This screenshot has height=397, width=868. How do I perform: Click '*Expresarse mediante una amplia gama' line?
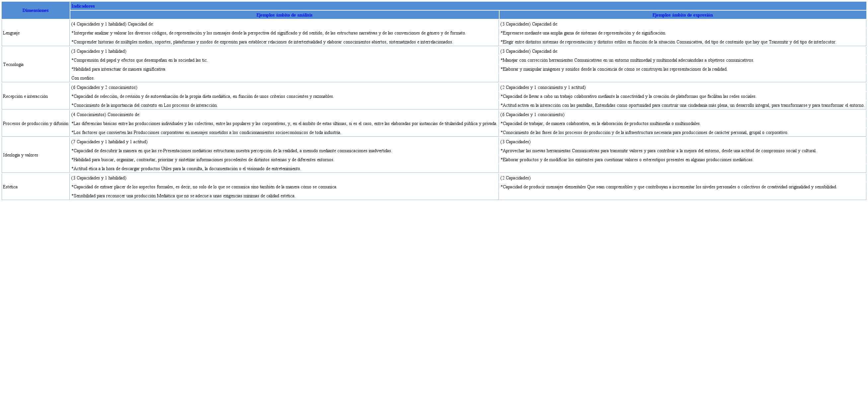583,33
